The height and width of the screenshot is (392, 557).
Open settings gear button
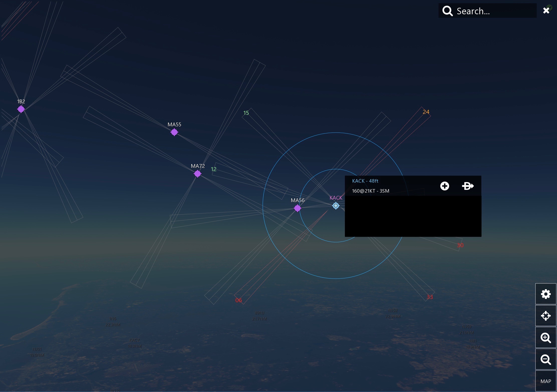[x=545, y=294]
